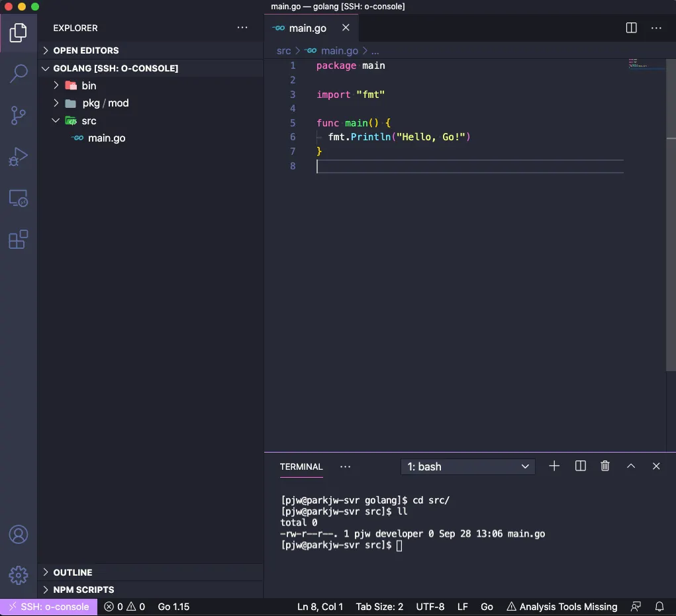Image resolution: width=676 pixels, height=616 pixels.
Task: Click 'cd src/' command in terminal
Action: tap(431, 500)
